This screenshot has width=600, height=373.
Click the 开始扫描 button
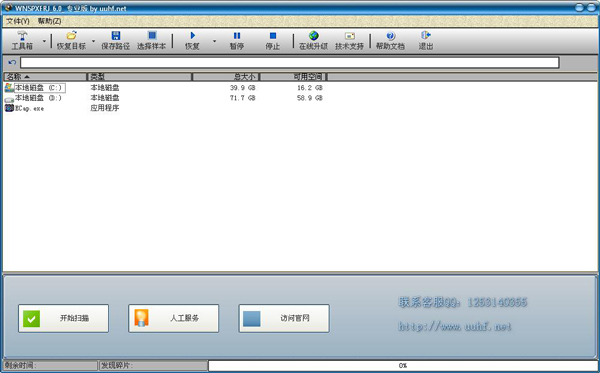pyautogui.click(x=64, y=318)
